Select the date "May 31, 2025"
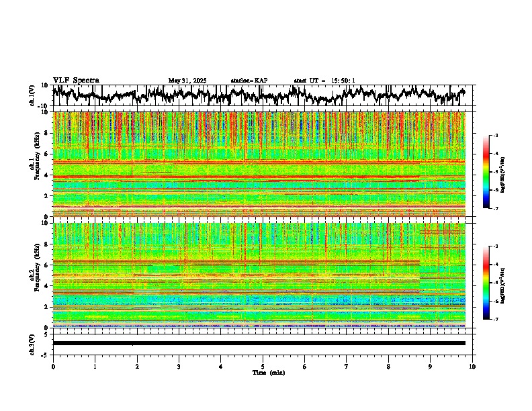Screen dimensions: 532x411 (187, 81)
